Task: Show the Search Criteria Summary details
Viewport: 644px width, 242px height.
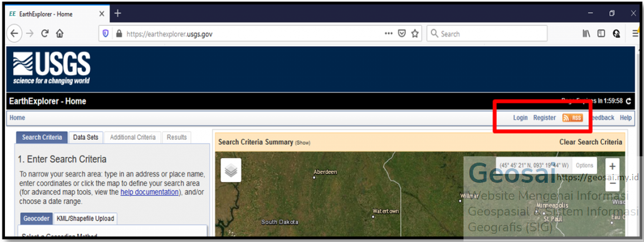Action: (x=303, y=143)
